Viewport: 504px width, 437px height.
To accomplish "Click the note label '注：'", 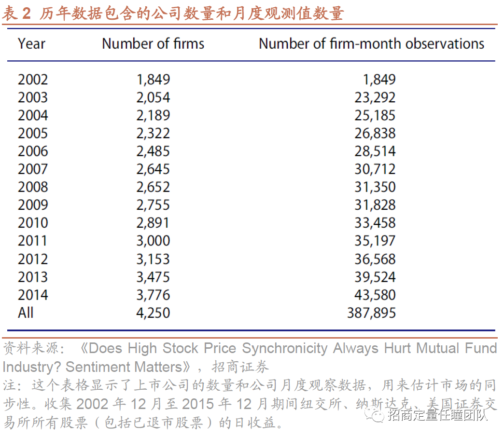I will pyautogui.click(x=13, y=385).
